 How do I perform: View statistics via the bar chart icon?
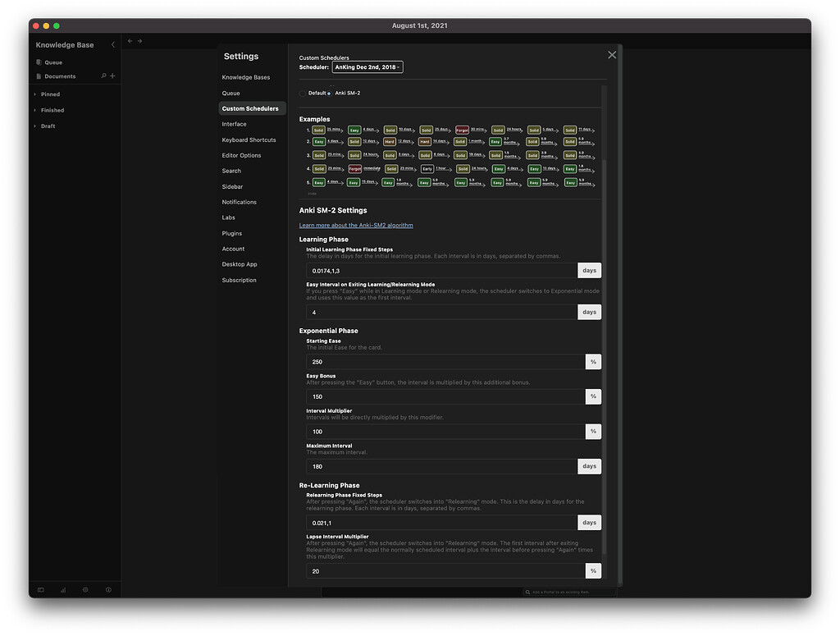point(62,589)
